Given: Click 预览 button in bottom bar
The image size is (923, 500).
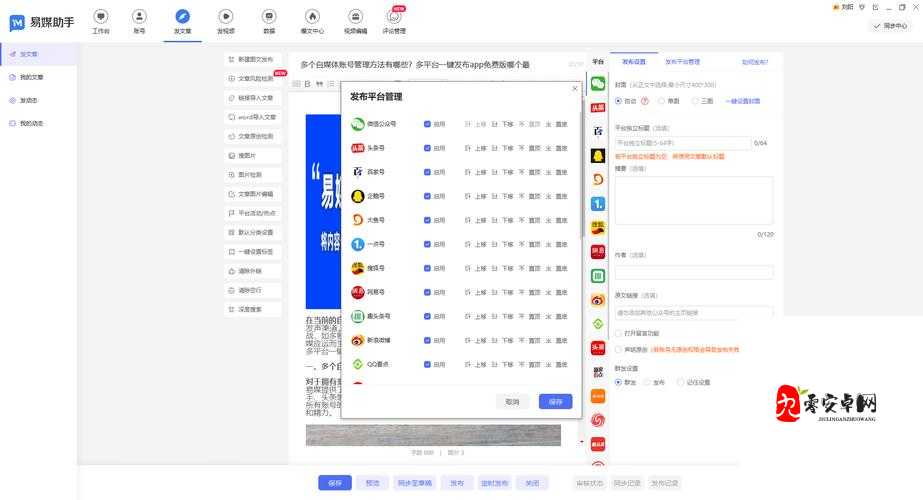Looking at the screenshot, I should coord(373,483).
